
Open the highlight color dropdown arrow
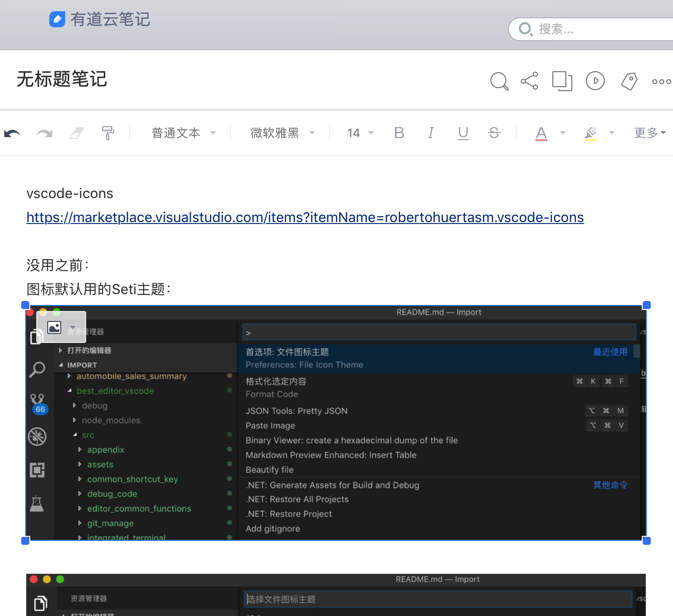612,133
